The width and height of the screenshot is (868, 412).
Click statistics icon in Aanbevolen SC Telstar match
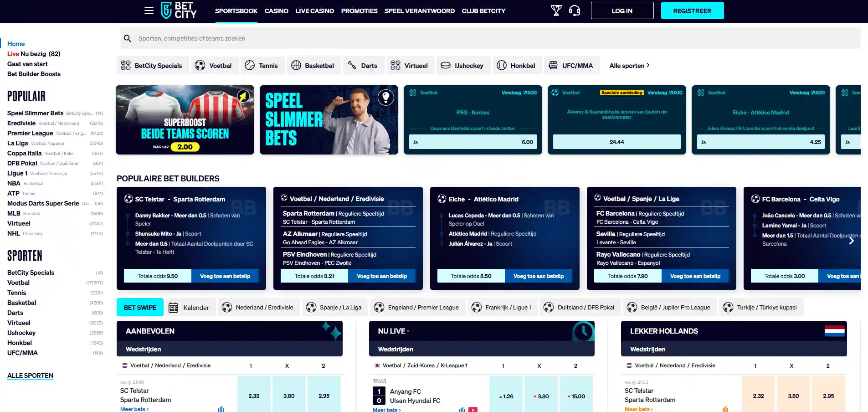[x=221, y=409]
